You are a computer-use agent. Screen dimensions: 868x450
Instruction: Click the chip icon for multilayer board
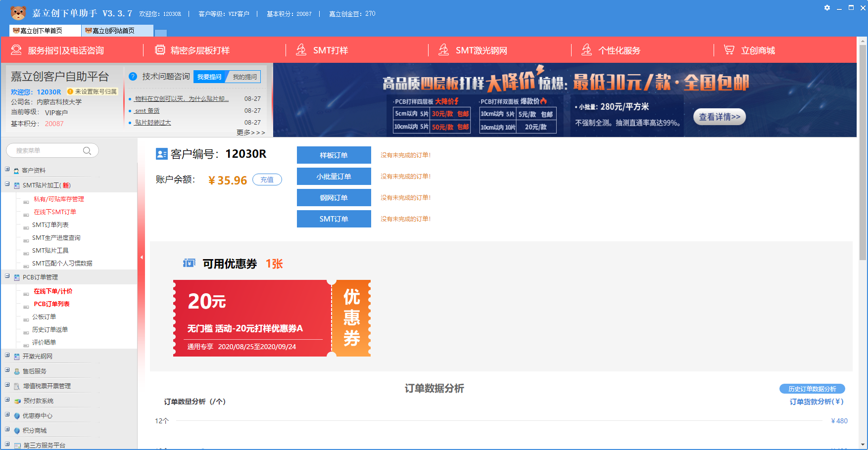[x=160, y=50]
